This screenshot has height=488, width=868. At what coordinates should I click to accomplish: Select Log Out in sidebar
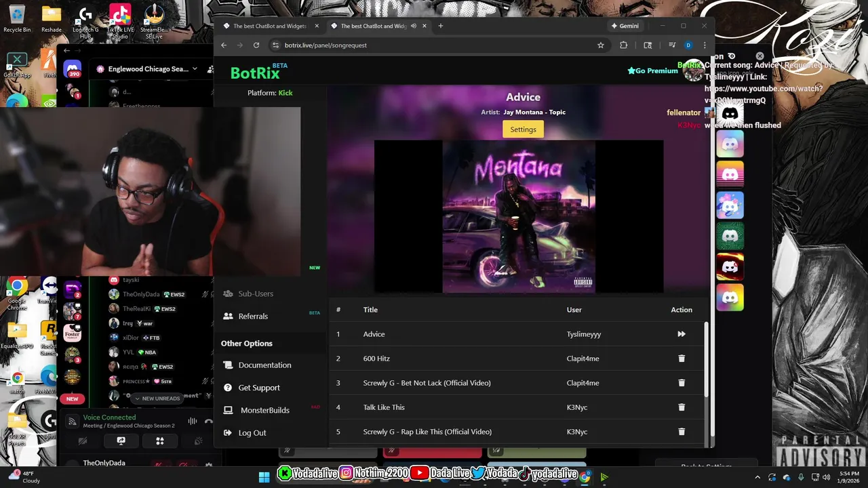[252, 433]
